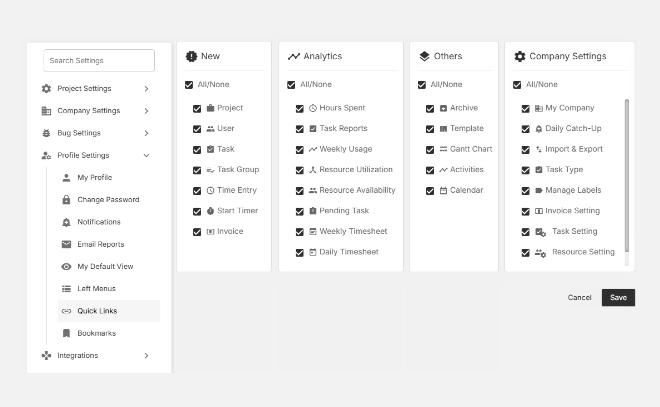Click the people icon beside User
This screenshot has height=407, width=660.
tap(210, 129)
